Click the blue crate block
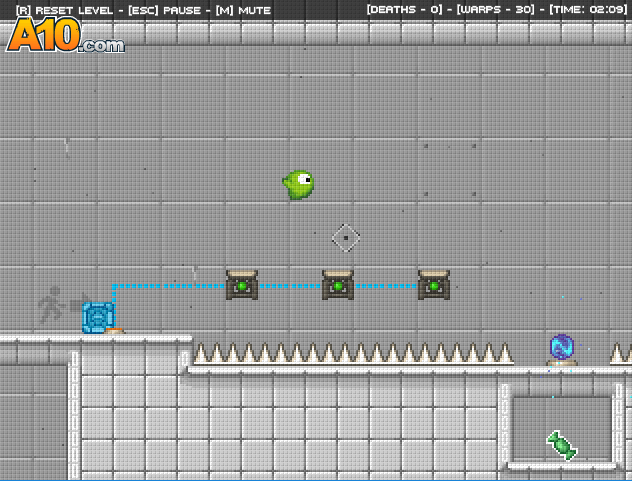Viewport: 632px width, 481px height. click(x=98, y=318)
